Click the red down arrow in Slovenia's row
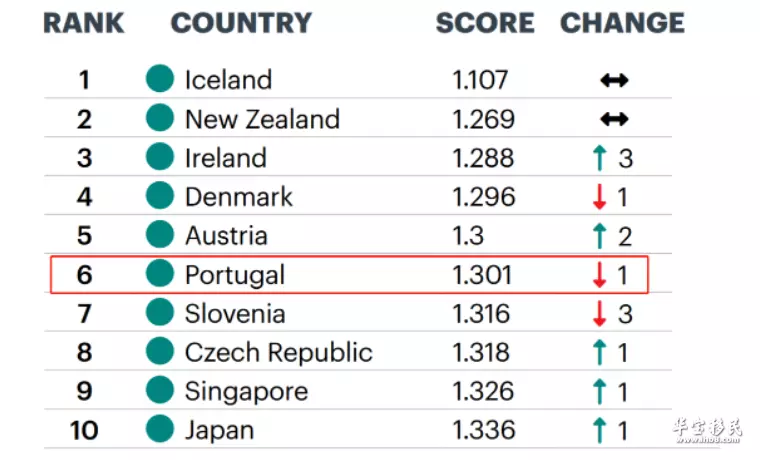 point(600,314)
